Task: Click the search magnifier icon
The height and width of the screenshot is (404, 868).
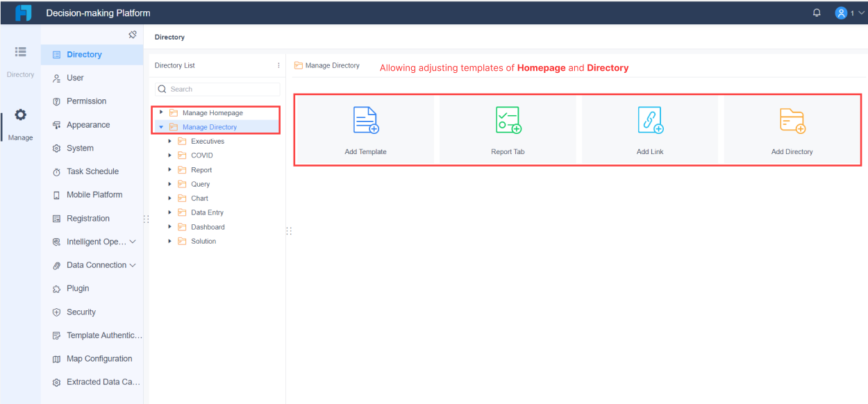Action: pos(162,89)
